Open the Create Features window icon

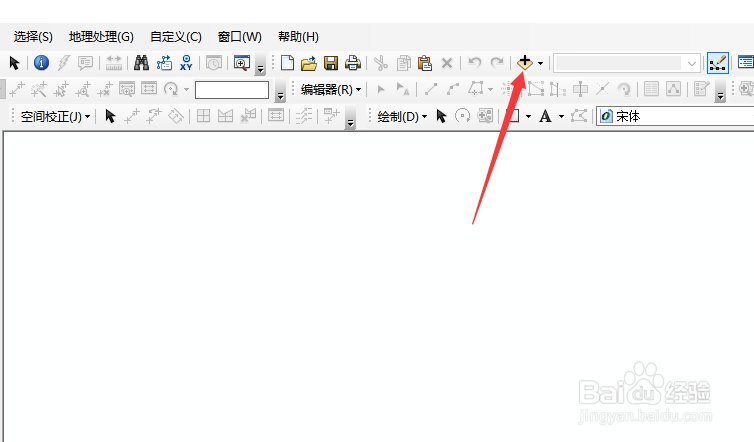(x=701, y=89)
